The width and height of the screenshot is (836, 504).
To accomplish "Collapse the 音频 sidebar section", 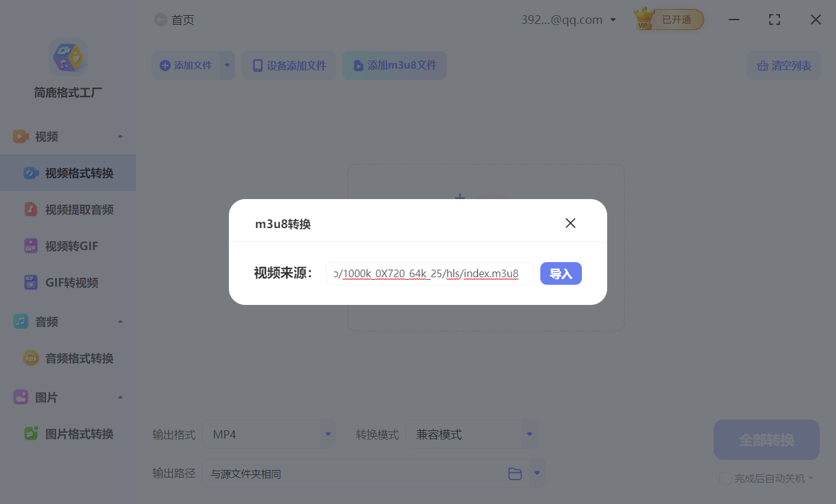I will tap(120, 322).
